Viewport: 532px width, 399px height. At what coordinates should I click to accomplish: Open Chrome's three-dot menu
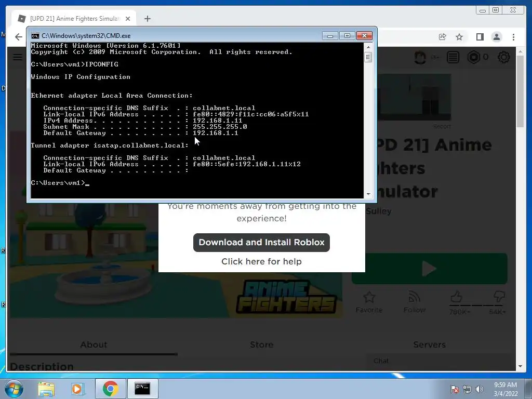513,37
